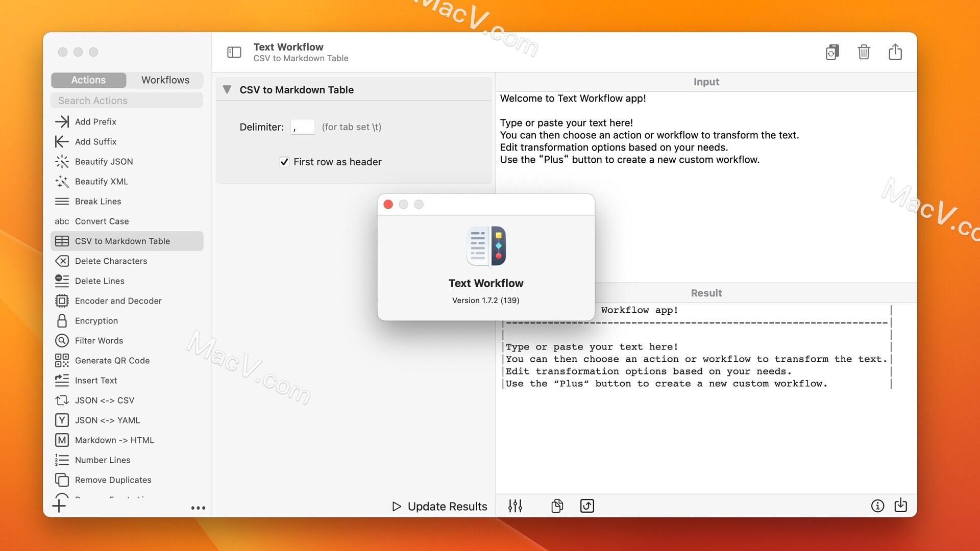This screenshot has width=980, height=551.
Task: Click the Generate QR Code icon
Action: [62, 360]
